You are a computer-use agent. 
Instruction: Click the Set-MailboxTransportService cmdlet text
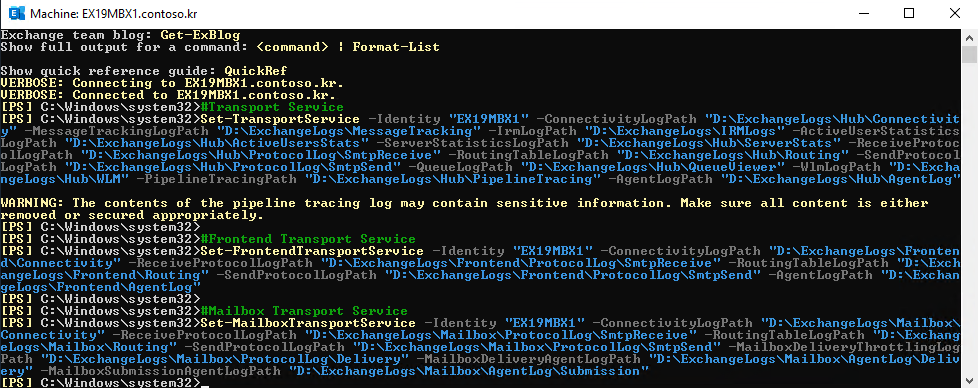[x=307, y=323]
